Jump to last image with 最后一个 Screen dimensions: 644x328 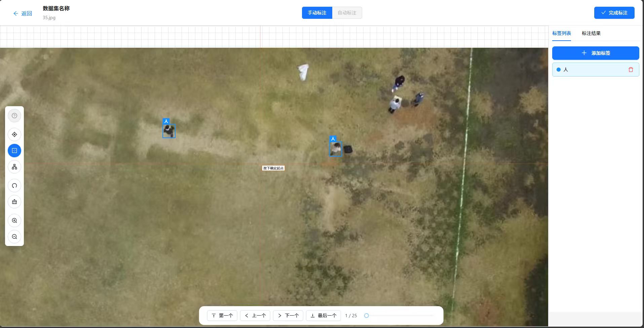pyautogui.click(x=323, y=316)
